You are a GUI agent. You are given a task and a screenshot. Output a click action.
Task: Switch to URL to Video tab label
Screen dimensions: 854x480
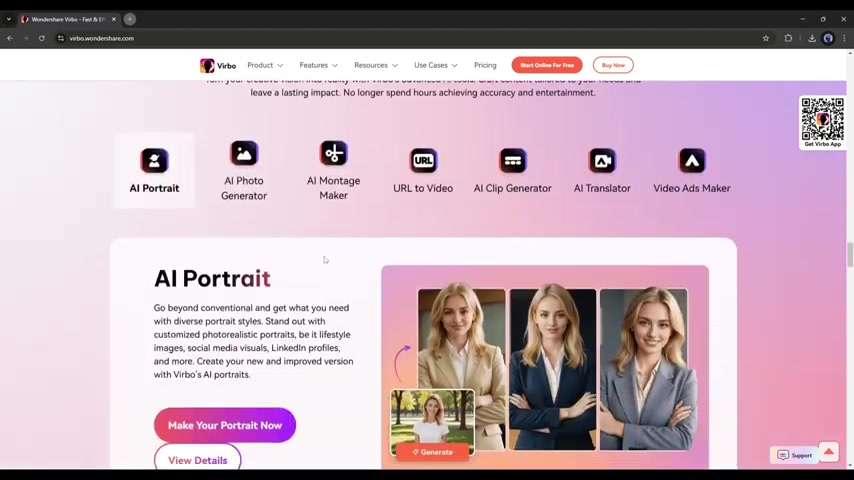point(423,188)
